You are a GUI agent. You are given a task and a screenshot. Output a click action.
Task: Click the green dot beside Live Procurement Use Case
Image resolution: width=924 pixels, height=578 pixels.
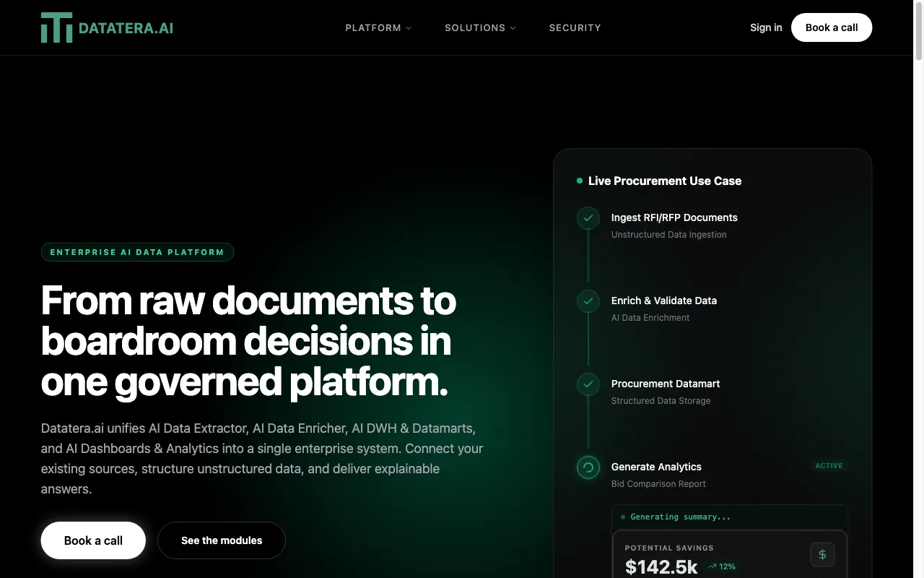coord(580,181)
